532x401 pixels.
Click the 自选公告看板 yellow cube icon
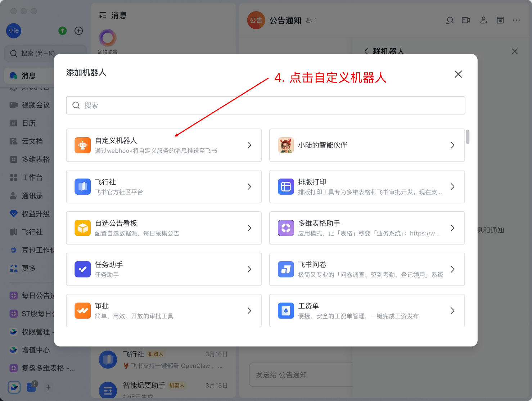pos(82,228)
